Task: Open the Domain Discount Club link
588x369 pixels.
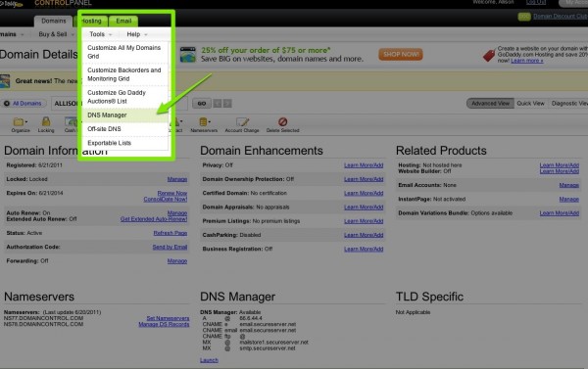Action: point(561,16)
